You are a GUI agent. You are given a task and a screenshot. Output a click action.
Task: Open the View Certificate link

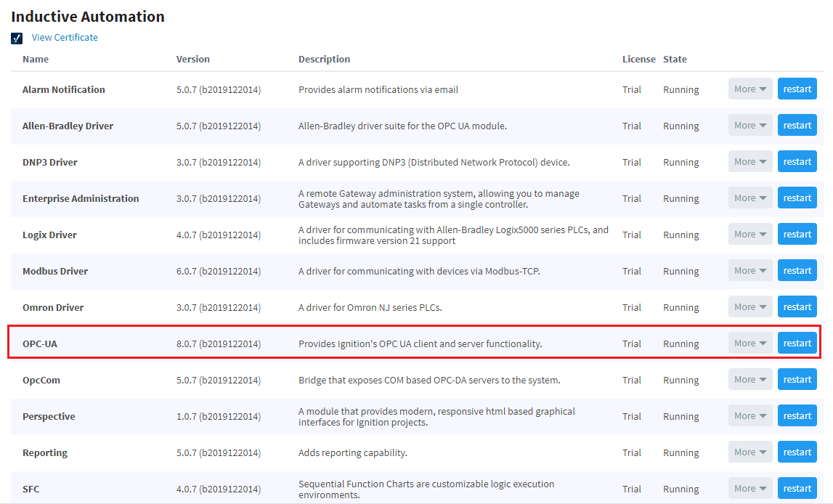[65, 38]
